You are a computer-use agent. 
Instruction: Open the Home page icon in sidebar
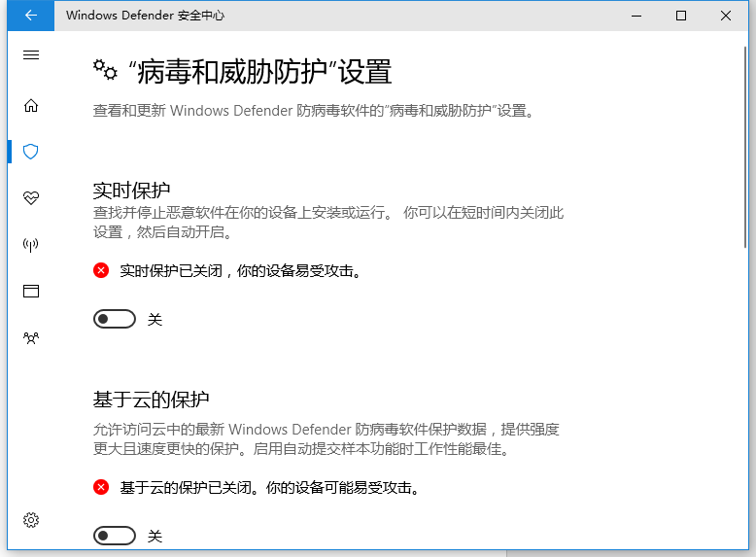(x=31, y=105)
